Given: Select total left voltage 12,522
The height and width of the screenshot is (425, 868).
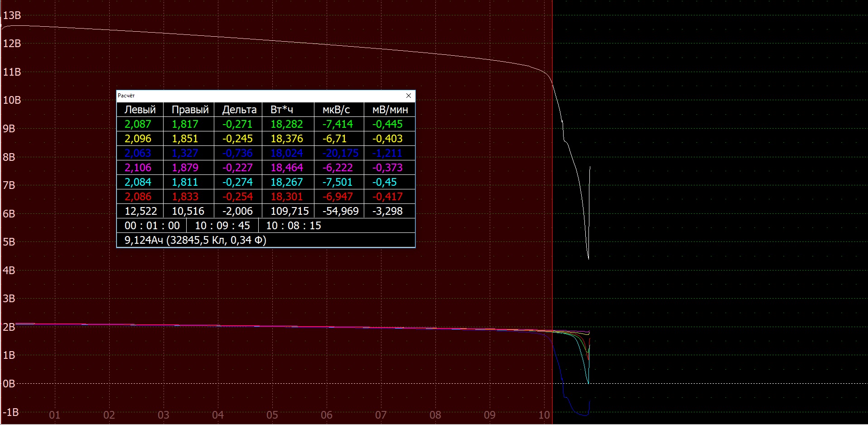Looking at the screenshot, I should pyautogui.click(x=141, y=211).
